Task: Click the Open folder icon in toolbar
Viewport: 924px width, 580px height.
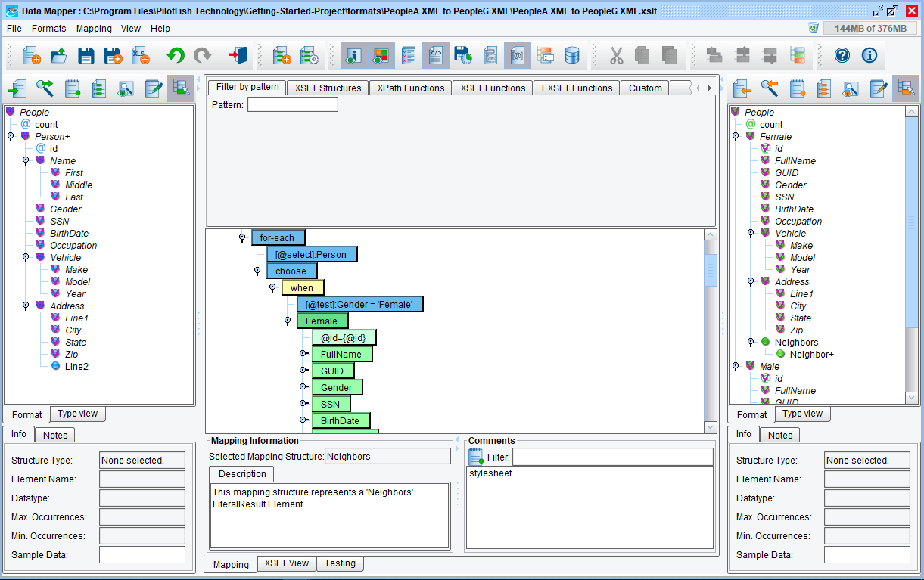Action: coord(58,55)
